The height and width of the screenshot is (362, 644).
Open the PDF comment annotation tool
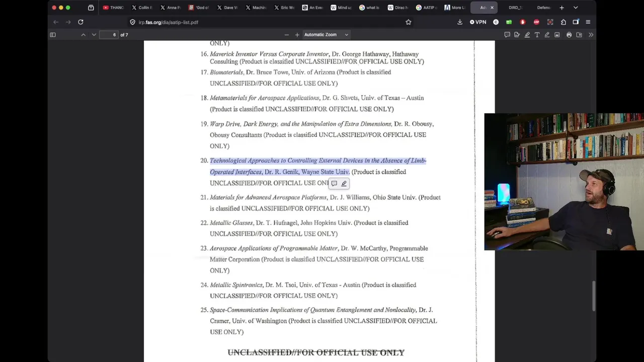coord(507,35)
